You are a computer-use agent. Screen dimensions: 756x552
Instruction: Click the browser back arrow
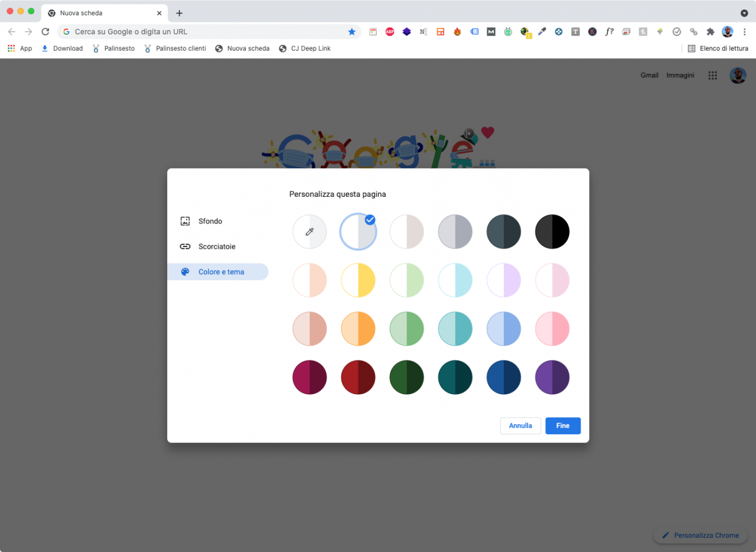click(x=12, y=32)
